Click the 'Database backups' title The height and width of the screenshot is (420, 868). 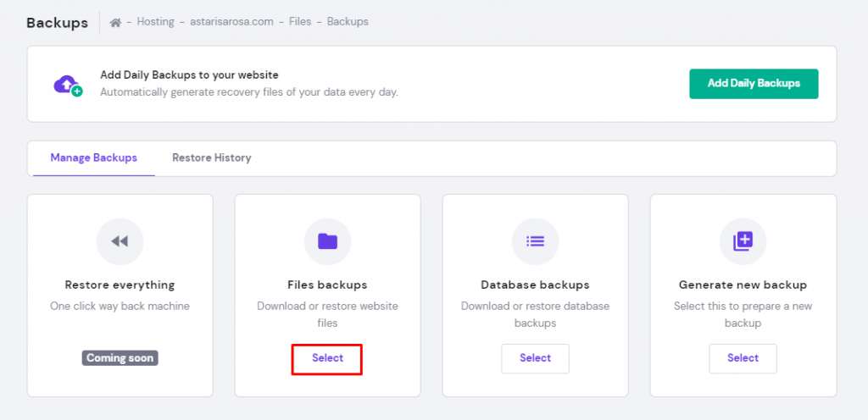pos(536,285)
